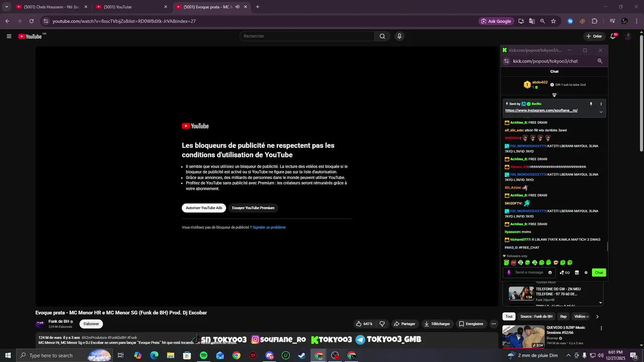Show hidden system tray icons
Screen dimensions: 644x362
coord(569,355)
